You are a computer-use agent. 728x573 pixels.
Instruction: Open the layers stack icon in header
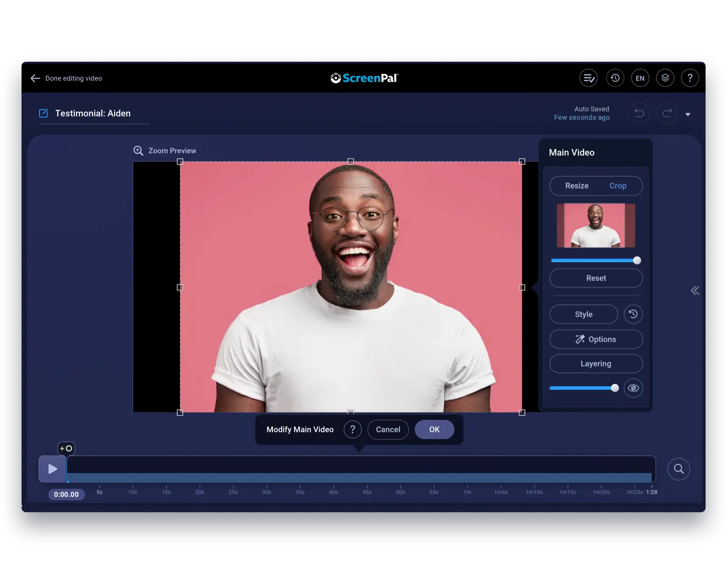(665, 78)
